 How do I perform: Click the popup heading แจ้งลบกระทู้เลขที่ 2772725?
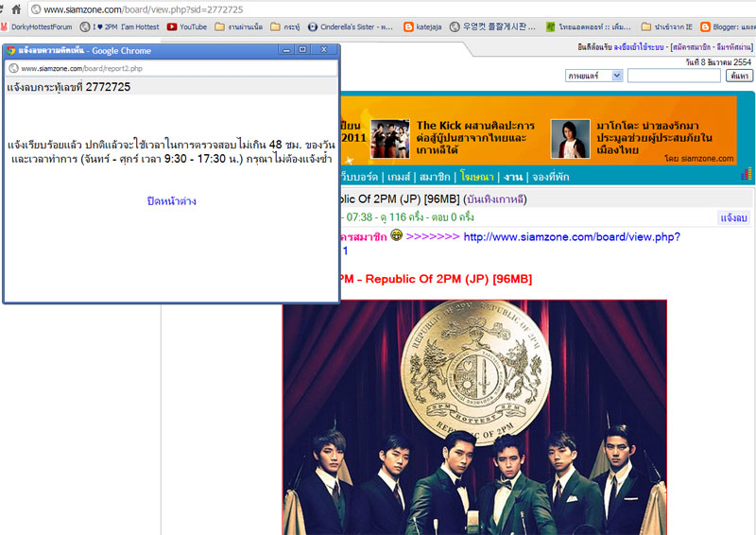click(x=68, y=87)
